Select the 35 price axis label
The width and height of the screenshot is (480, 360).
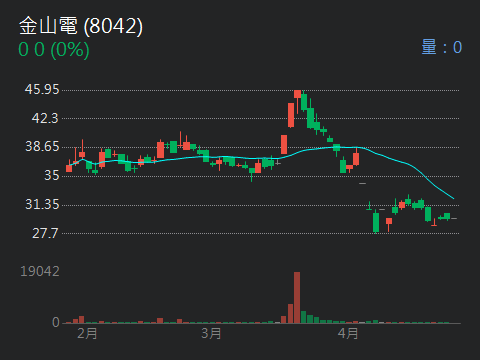(52, 175)
